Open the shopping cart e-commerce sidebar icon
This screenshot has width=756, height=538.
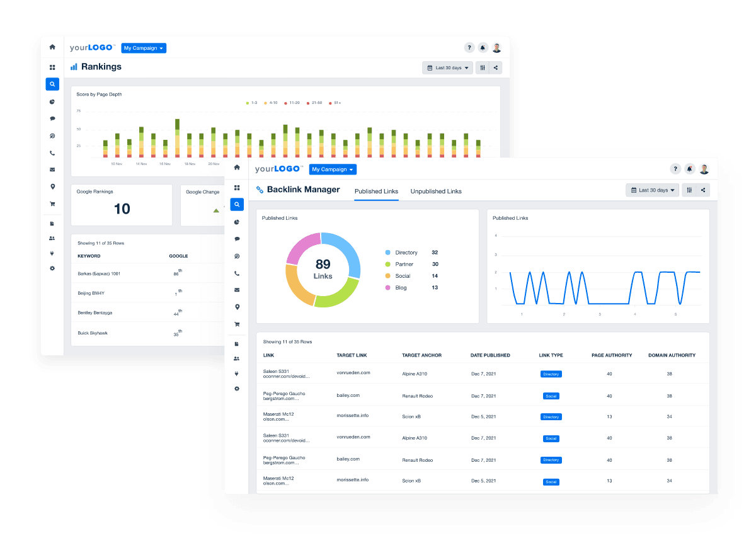coord(237,324)
